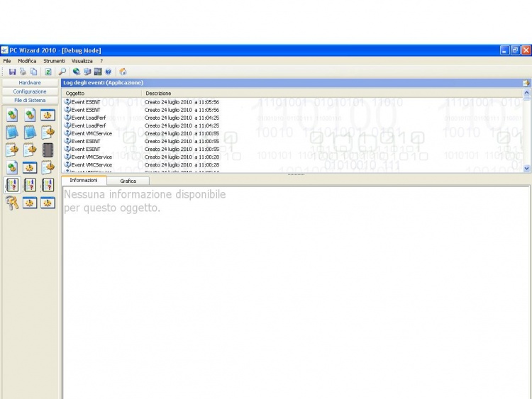Open the Strumenti menu
The image size is (532, 399).
pyautogui.click(x=54, y=61)
